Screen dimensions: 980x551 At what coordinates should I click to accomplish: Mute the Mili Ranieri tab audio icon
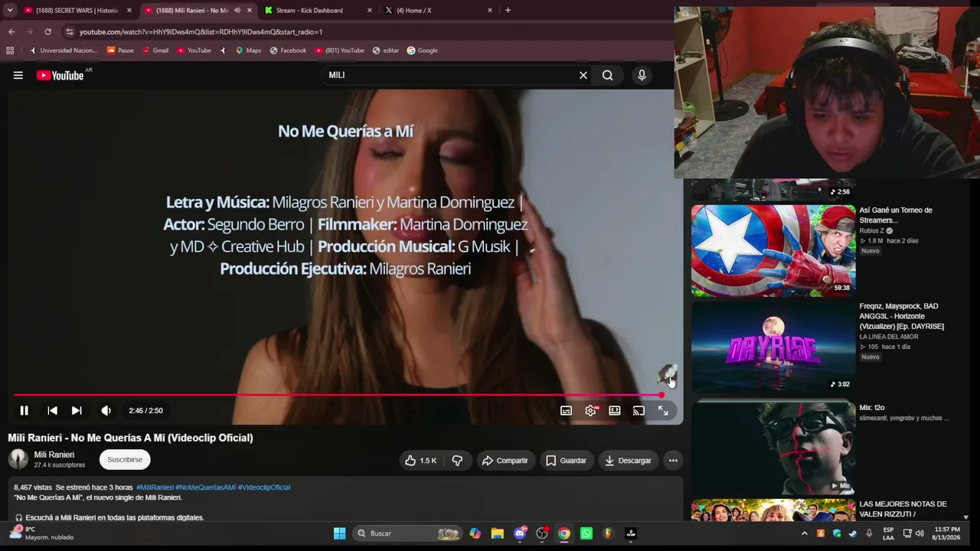click(x=237, y=11)
